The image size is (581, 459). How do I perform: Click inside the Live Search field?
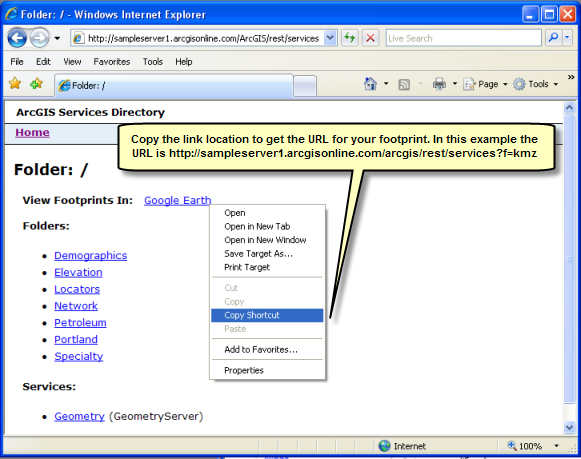pyautogui.click(x=464, y=38)
